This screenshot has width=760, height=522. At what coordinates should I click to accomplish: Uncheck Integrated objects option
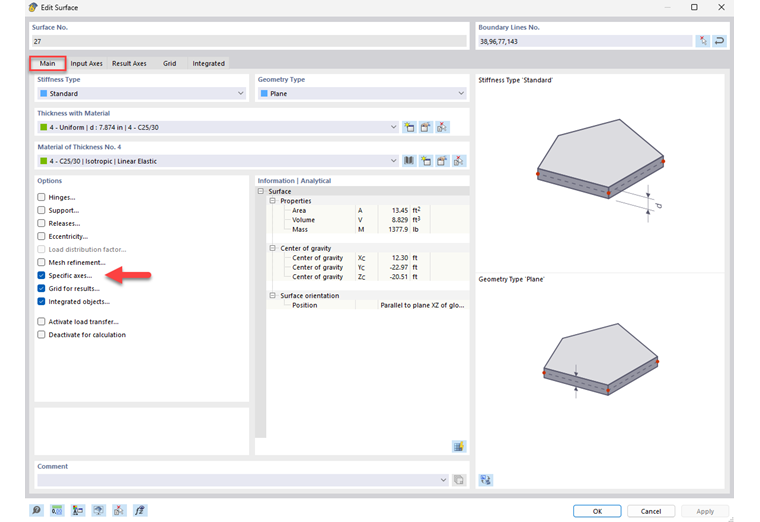coord(41,301)
